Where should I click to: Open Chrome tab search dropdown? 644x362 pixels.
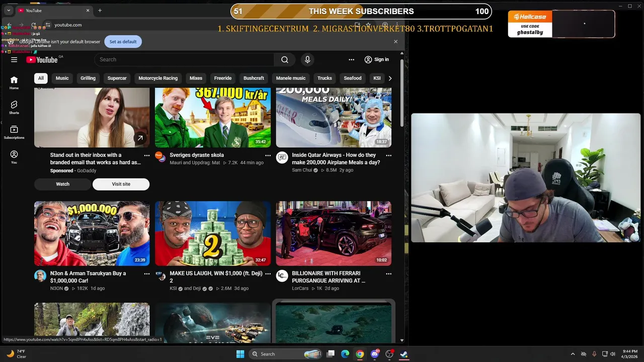[9, 10]
